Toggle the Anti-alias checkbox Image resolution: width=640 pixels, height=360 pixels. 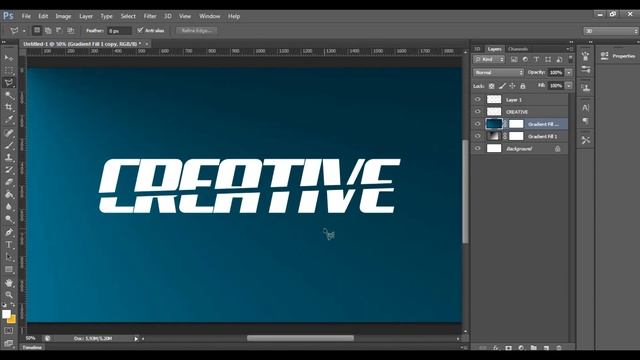[140, 30]
